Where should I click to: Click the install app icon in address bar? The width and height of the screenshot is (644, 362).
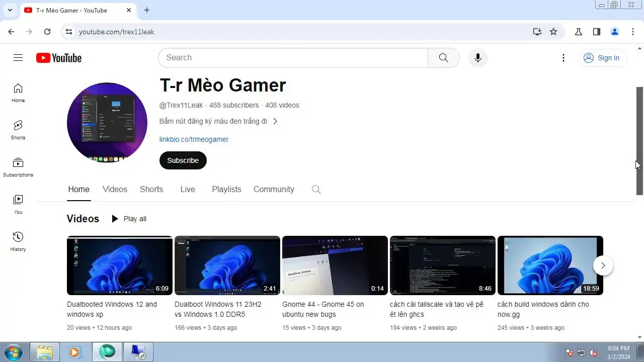point(537,32)
